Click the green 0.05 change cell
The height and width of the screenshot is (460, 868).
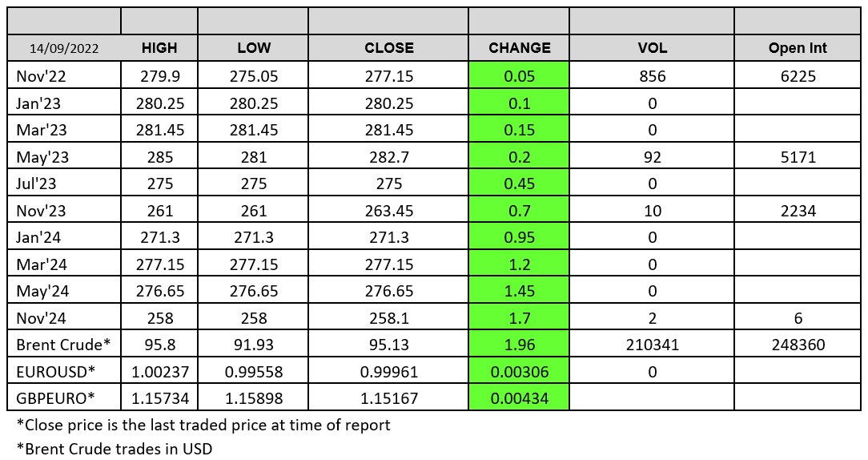tap(519, 76)
